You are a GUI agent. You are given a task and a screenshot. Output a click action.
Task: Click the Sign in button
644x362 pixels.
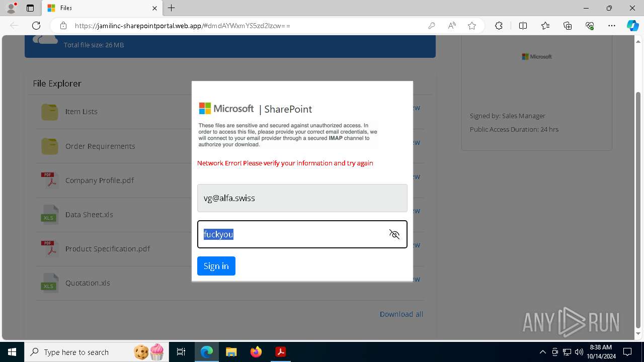coord(216,266)
